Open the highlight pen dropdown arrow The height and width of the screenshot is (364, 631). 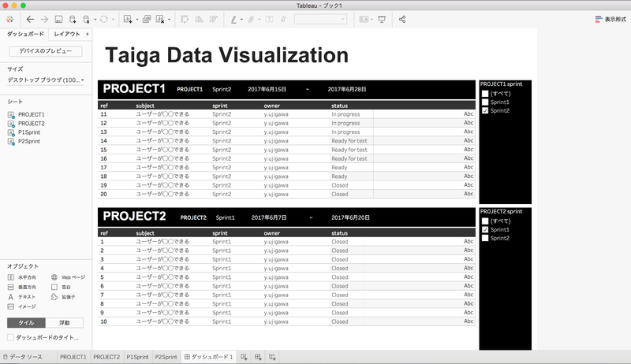[241, 19]
